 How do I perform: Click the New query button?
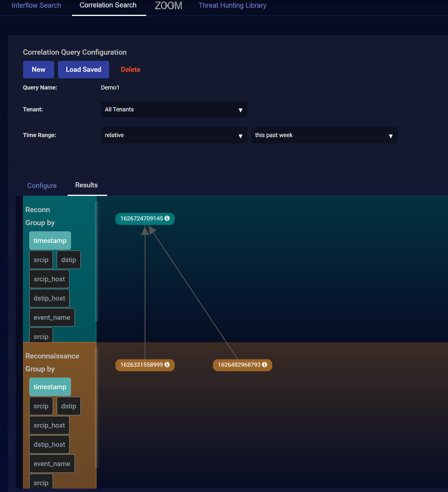click(x=38, y=69)
